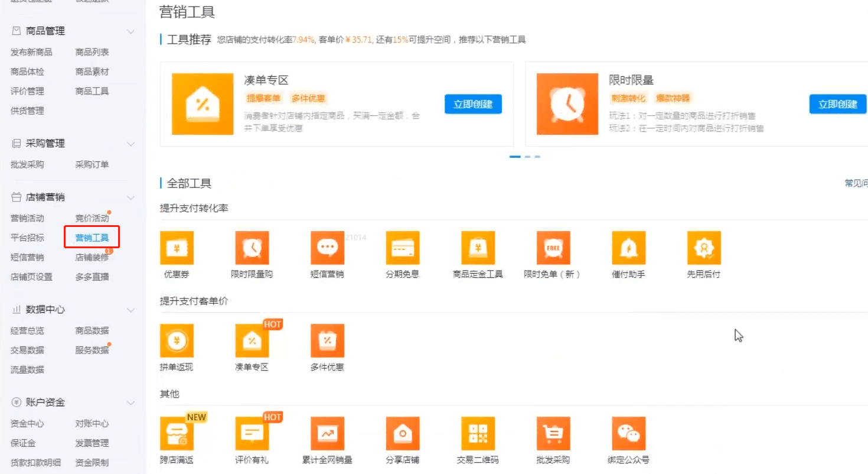Collapse the 账户资金 sidebar section
This screenshot has height=474, width=868.
point(130,402)
